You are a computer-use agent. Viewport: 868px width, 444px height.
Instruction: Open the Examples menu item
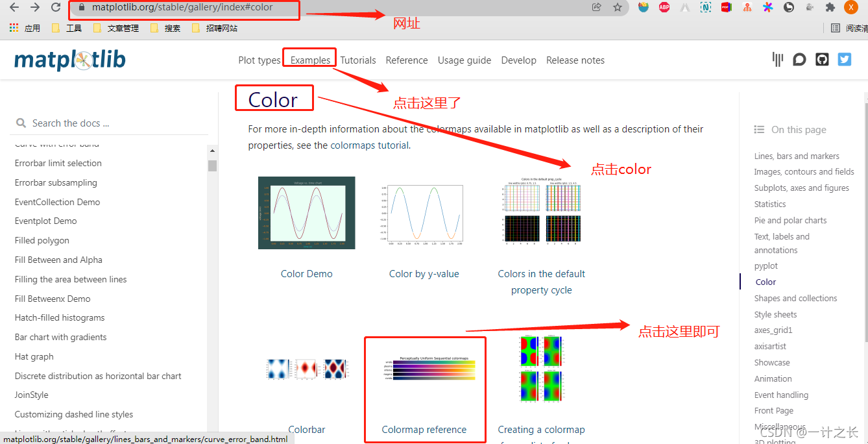tap(310, 60)
